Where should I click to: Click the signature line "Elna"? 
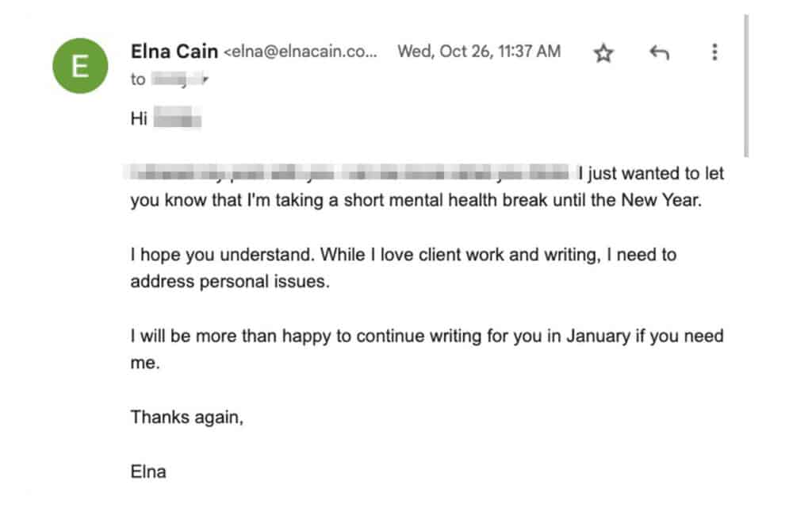point(149,471)
